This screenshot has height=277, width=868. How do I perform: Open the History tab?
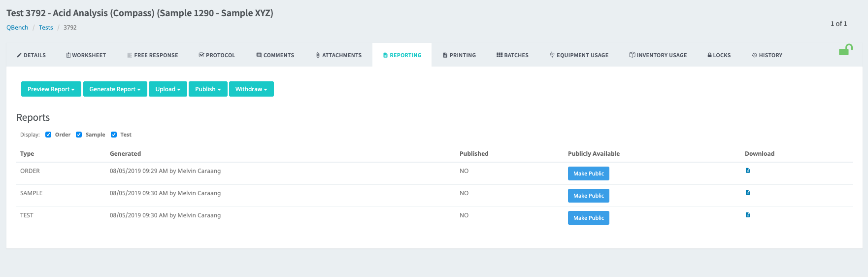pyautogui.click(x=767, y=55)
